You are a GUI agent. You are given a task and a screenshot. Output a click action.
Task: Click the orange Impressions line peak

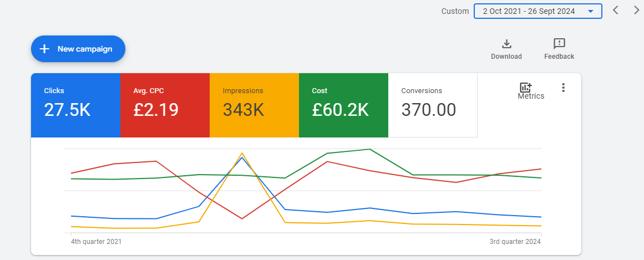pyautogui.click(x=242, y=153)
